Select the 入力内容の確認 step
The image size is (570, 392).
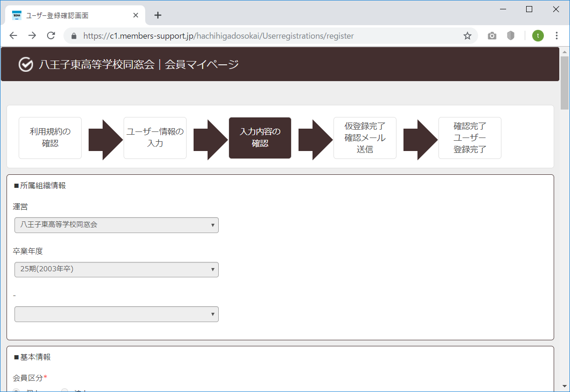tap(260, 138)
